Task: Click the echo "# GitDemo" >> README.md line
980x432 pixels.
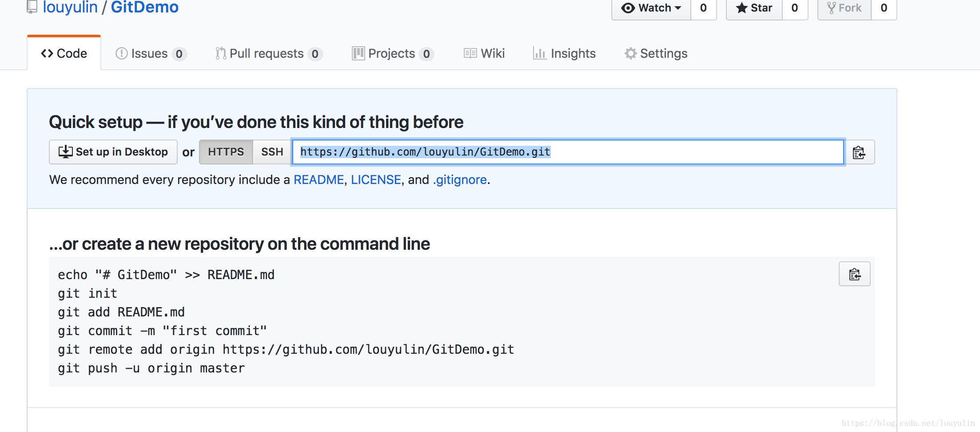Action: pos(166,275)
